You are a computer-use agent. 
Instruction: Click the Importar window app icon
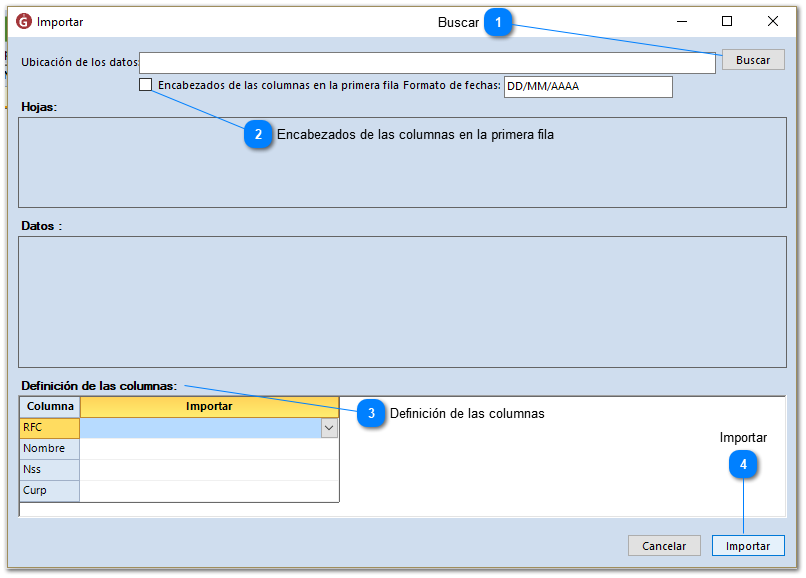click(x=24, y=21)
